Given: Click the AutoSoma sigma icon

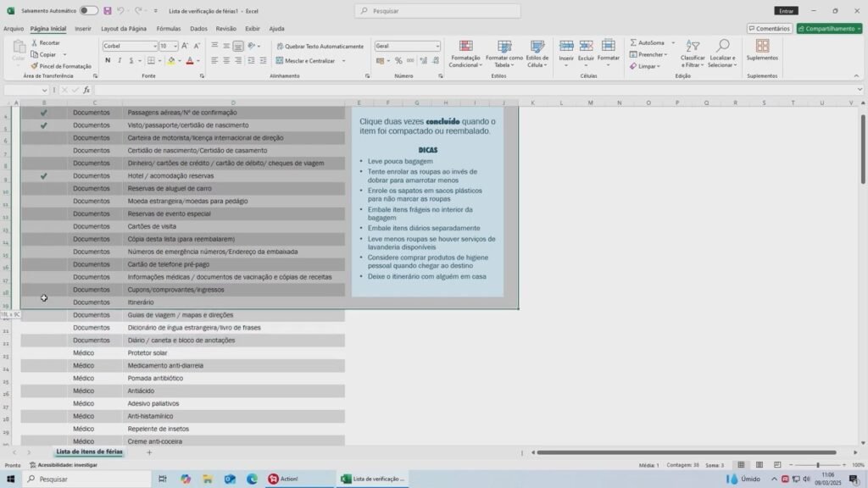Looking at the screenshot, I should [x=633, y=42].
